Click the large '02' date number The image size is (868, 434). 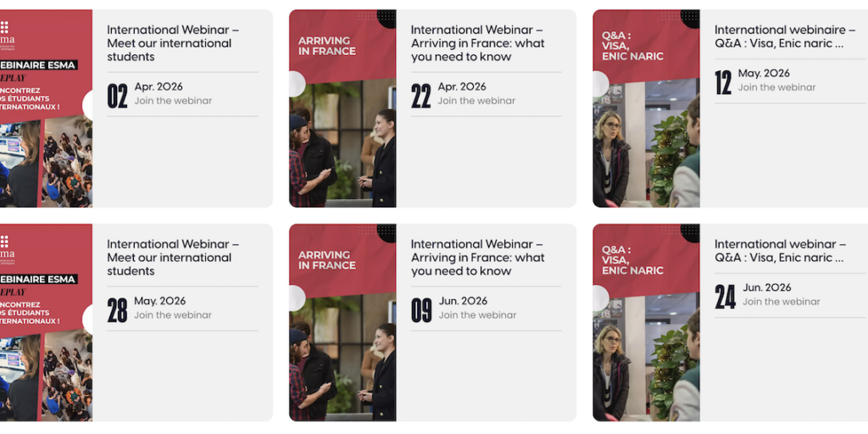click(117, 96)
